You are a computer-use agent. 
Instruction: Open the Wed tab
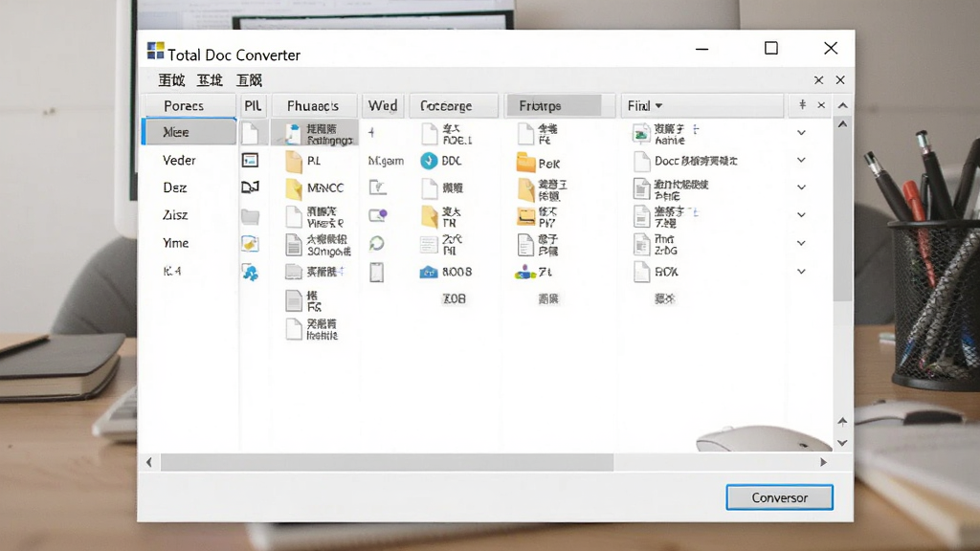click(x=383, y=105)
